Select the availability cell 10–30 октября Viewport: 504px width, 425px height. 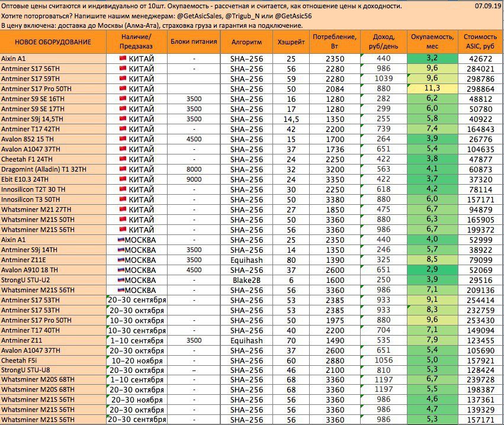tap(137, 320)
